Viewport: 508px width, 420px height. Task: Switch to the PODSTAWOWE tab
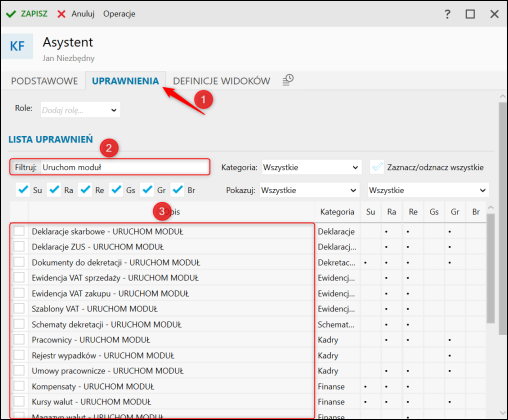tap(44, 81)
